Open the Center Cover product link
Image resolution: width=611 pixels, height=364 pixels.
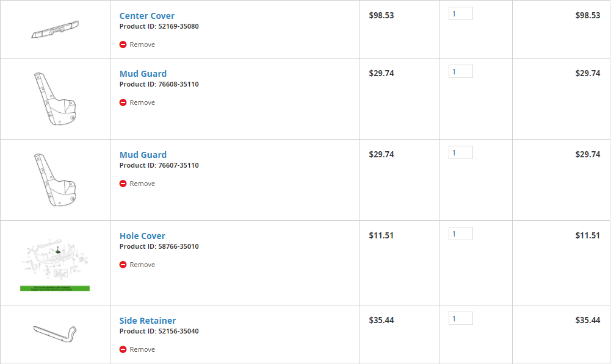coord(147,16)
